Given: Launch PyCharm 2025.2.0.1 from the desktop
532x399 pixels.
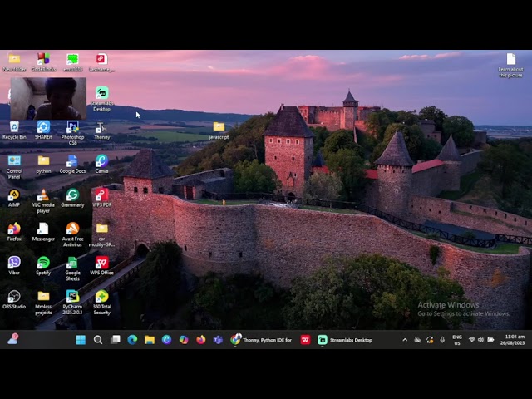Looking at the screenshot, I should click(x=72, y=303).
